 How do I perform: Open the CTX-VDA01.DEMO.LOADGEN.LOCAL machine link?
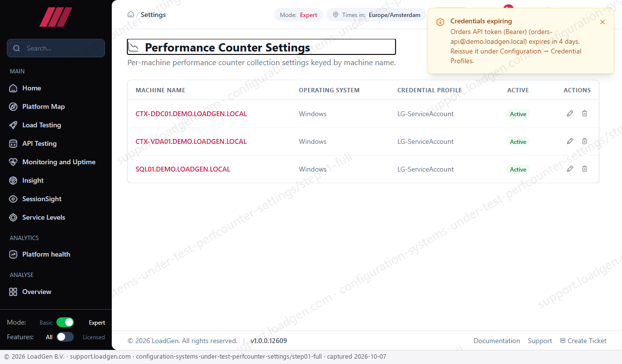click(191, 141)
